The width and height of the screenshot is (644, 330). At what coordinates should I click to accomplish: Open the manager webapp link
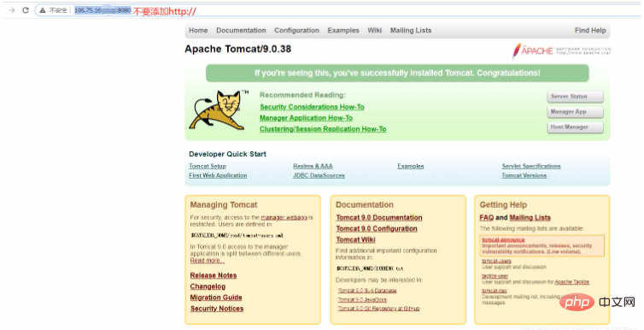(x=284, y=217)
